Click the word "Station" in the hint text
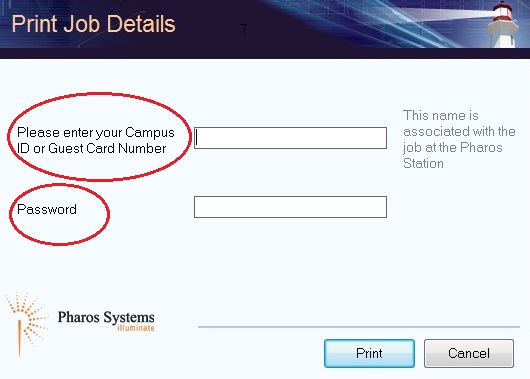This screenshot has height=379, width=530. coord(423,164)
